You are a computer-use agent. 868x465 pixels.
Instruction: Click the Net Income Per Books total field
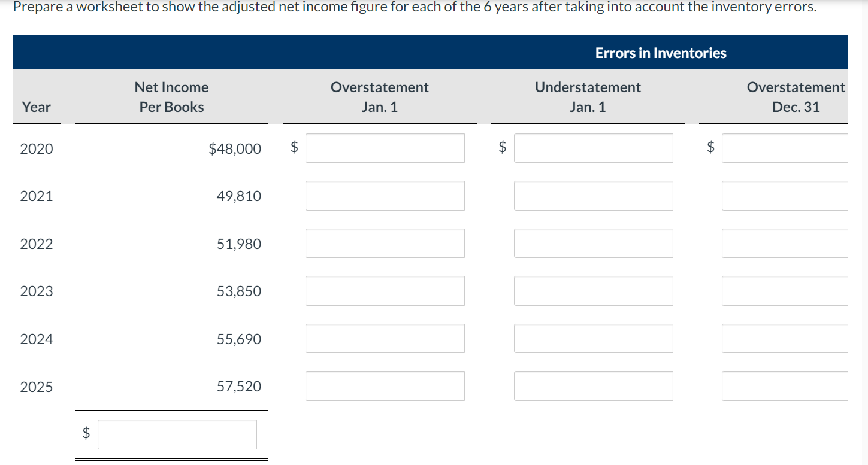tap(177, 434)
